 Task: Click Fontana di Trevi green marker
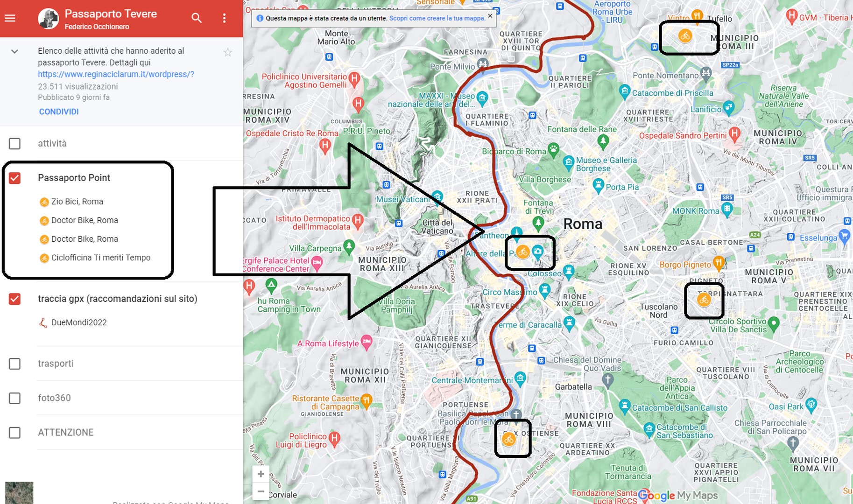[x=538, y=223]
